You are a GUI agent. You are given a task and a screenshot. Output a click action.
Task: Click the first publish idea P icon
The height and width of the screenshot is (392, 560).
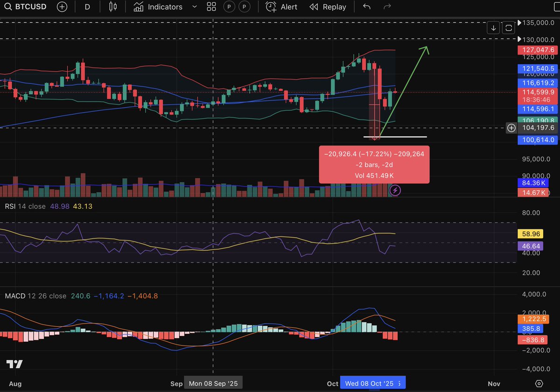tap(229, 7)
